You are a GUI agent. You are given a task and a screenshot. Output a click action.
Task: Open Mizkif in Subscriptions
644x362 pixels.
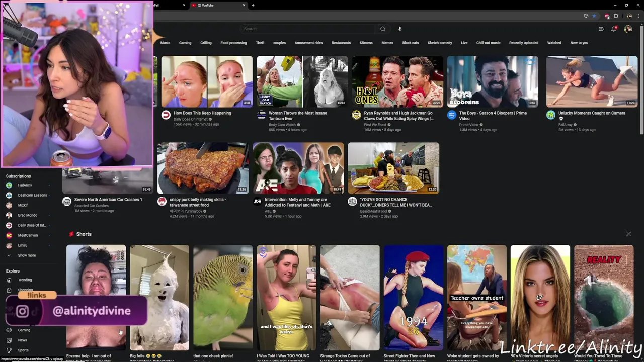click(23, 205)
